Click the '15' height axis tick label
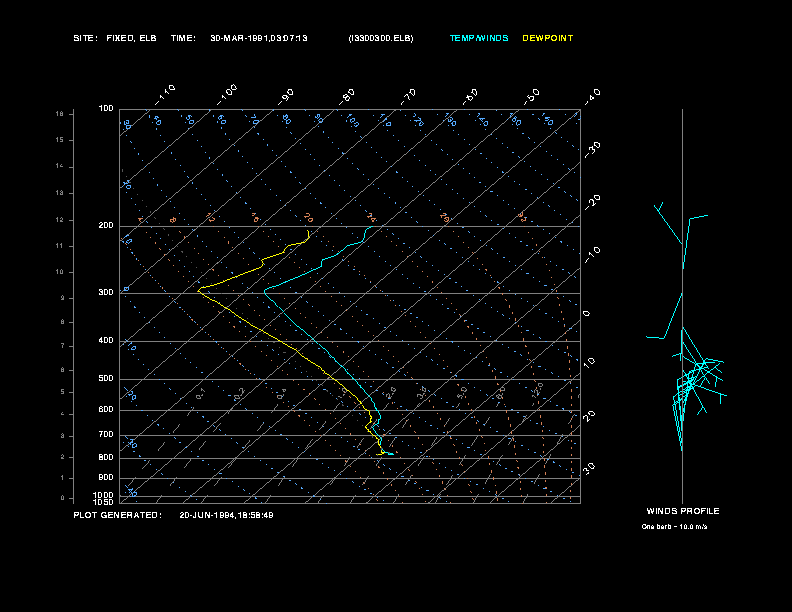Screen dimensions: 792x612 (x=60, y=139)
